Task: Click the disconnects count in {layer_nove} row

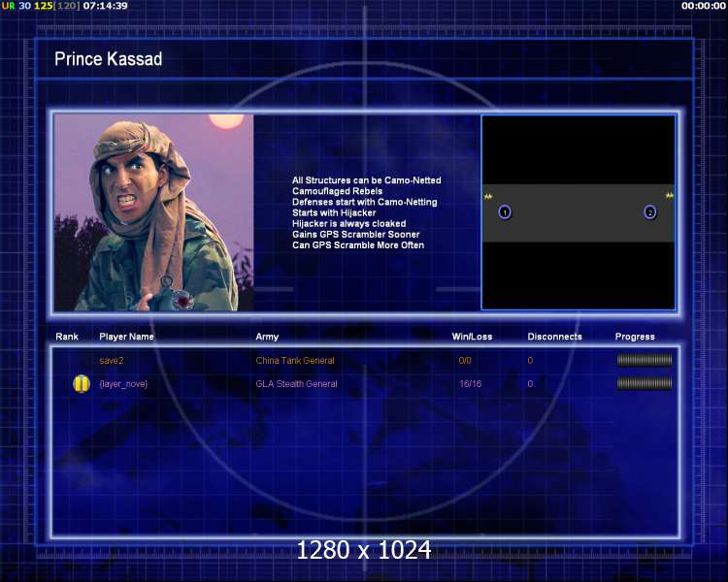Action: 530,384
